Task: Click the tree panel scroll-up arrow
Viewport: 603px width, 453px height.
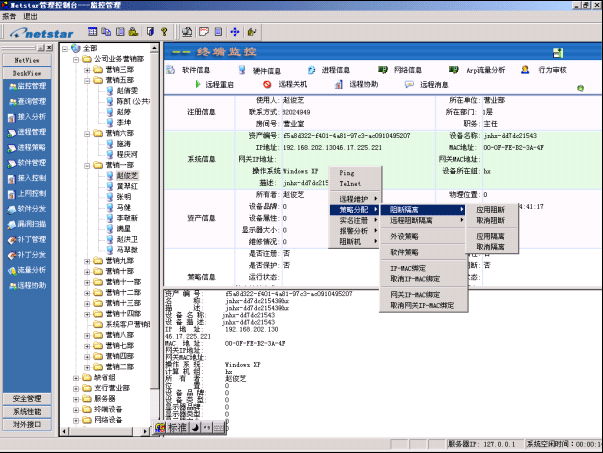Action: click(x=154, y=48)
